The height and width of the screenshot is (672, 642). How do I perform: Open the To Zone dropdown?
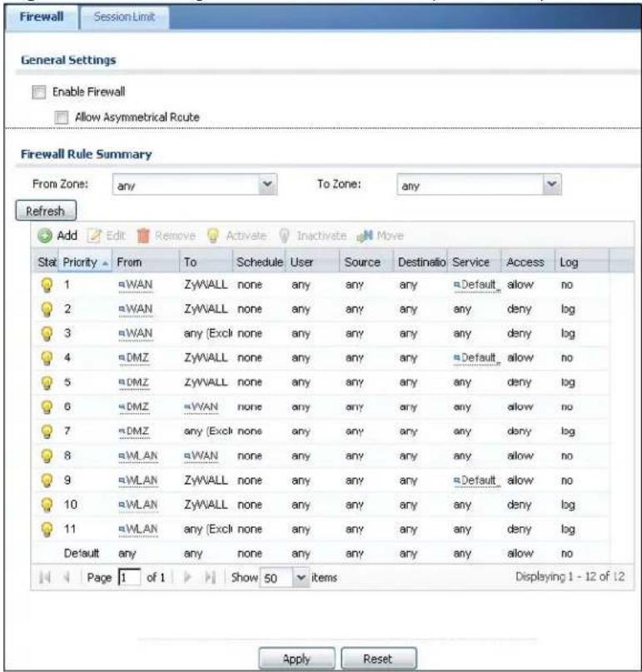point(552,184)
